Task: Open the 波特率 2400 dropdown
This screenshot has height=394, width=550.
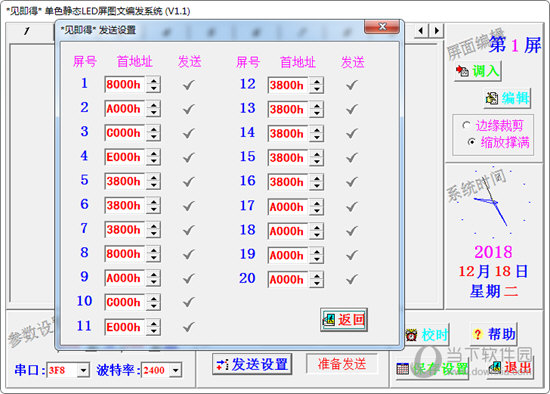Action: point(176,370)
